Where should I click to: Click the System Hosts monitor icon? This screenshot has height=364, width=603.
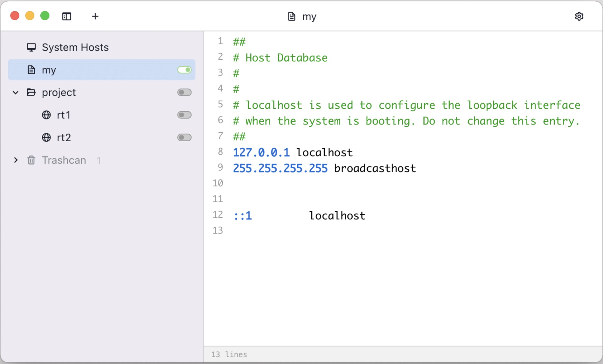coord(31,47)
